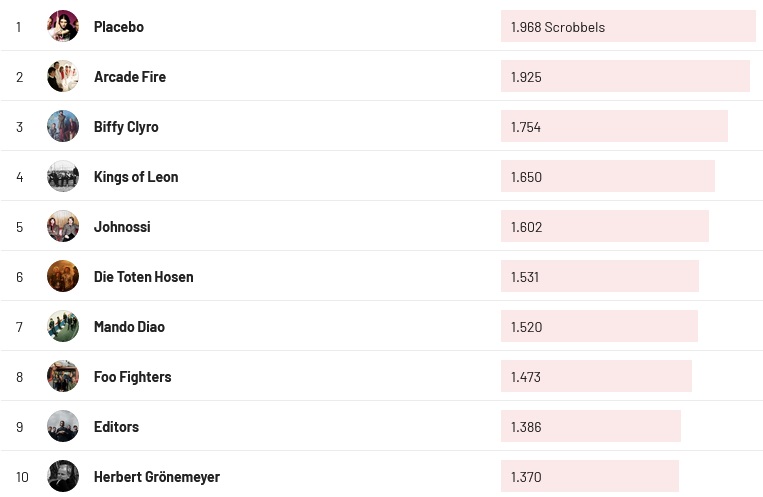763x497 pixels.
Task: Click Arcade Fire's artist avatar
Action: [63, 76]
